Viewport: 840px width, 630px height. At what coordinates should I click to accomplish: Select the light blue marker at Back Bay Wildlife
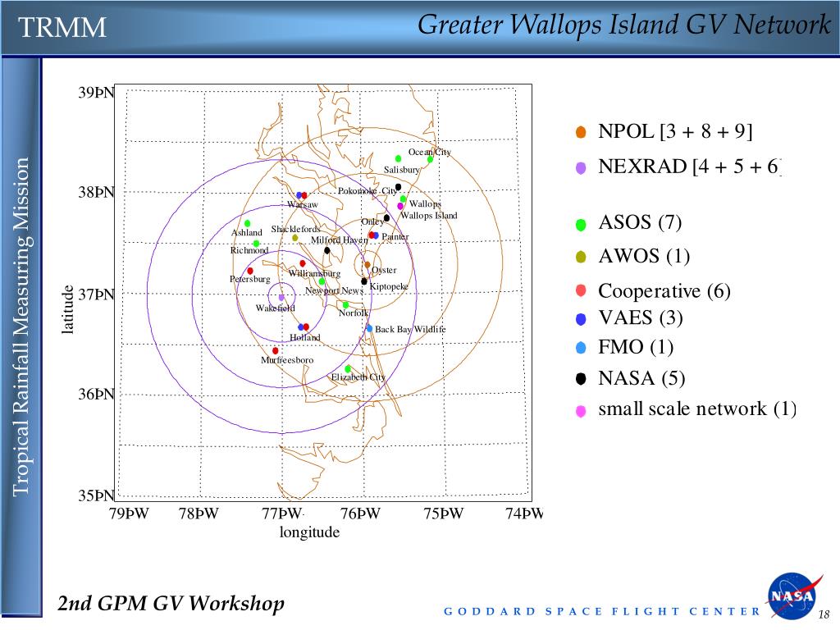pyautogui.click(x=369, y=328)
